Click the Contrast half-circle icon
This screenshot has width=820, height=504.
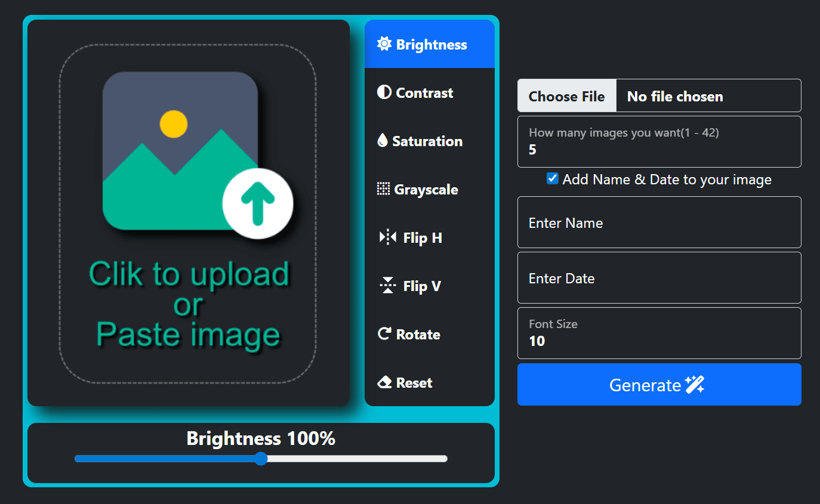tap(384, 92)
